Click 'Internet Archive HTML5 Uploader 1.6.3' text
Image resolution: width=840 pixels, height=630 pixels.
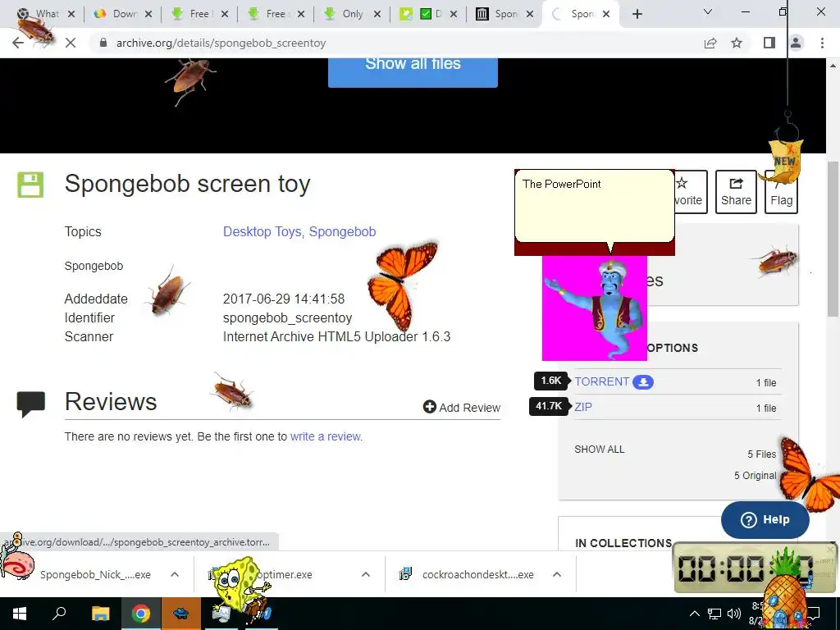(336, 336)
